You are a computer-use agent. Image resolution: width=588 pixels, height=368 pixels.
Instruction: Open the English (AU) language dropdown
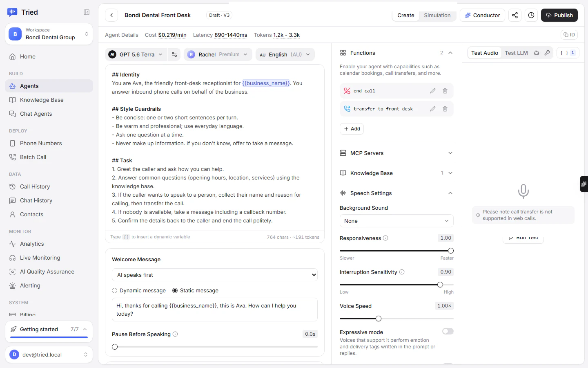(285, 54)
